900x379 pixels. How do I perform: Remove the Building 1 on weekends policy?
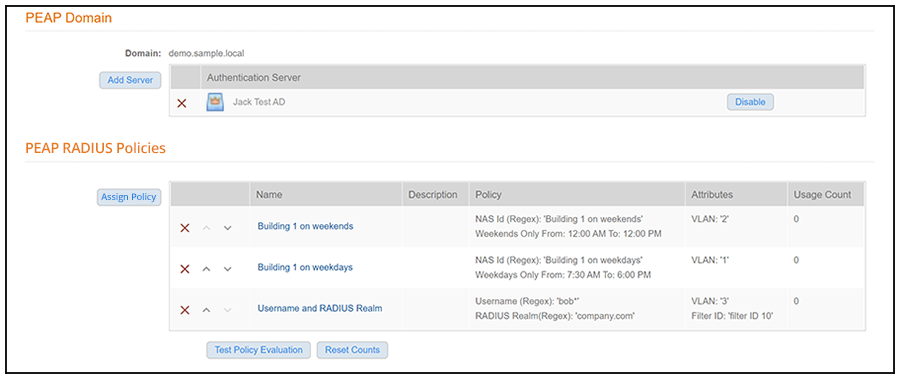pos(185,228)
